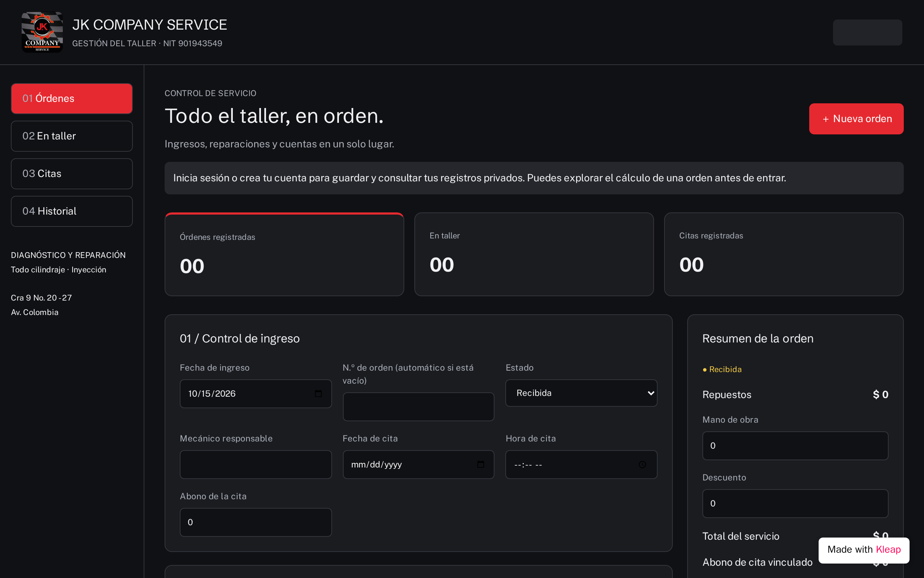924x578 pixels.
Task: Click the JK Company logo image
Action: point(42,32)
